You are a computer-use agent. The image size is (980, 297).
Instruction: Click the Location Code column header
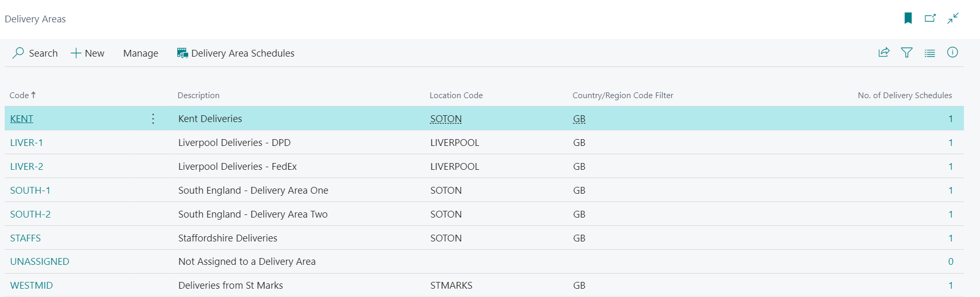[456, 96]
